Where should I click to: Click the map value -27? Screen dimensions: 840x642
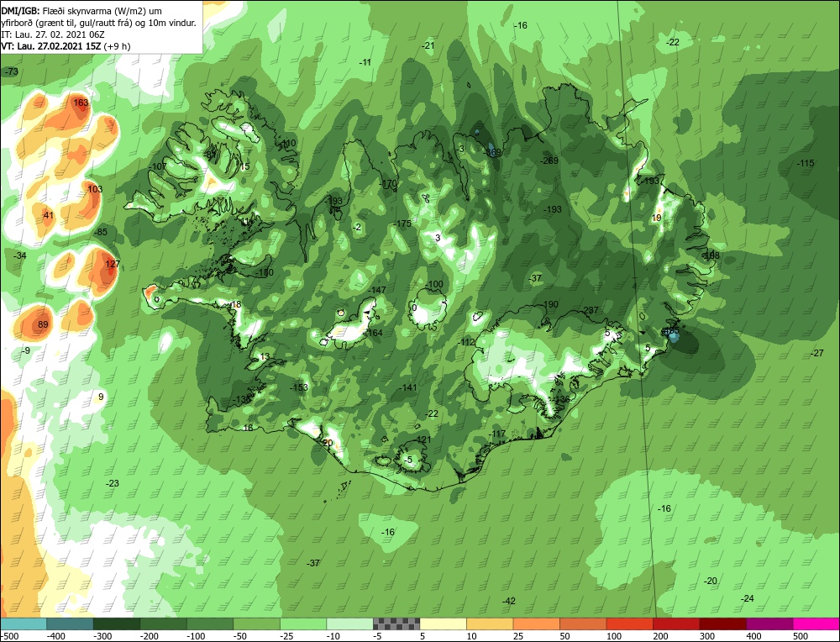[816, 353]
